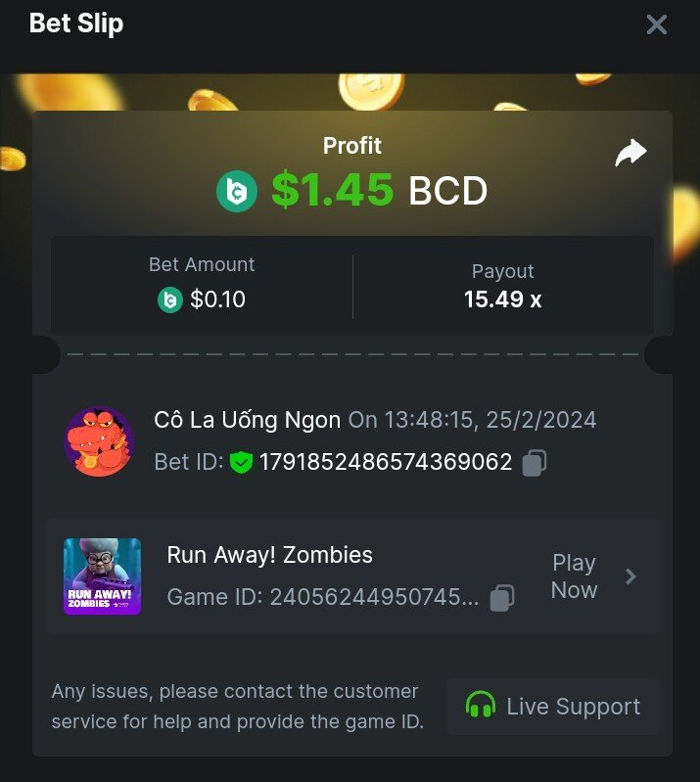
Task: Expand the Play Now chevron arrow
Action: pyautogui.click(x=630, y=576)
